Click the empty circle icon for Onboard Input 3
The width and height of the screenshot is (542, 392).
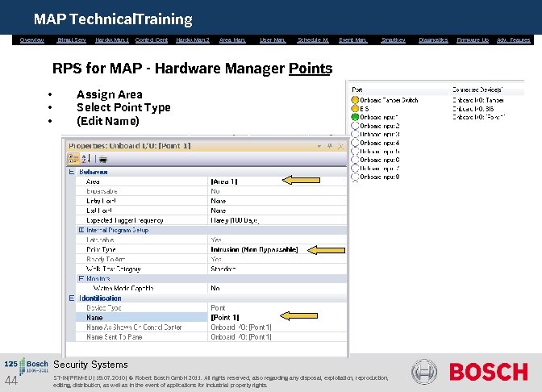pos(355,134)
